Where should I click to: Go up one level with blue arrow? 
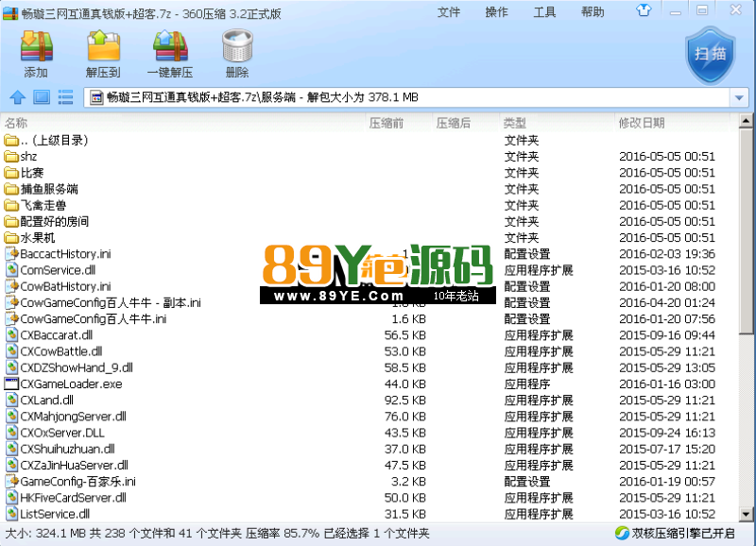(x=18, y=97)
